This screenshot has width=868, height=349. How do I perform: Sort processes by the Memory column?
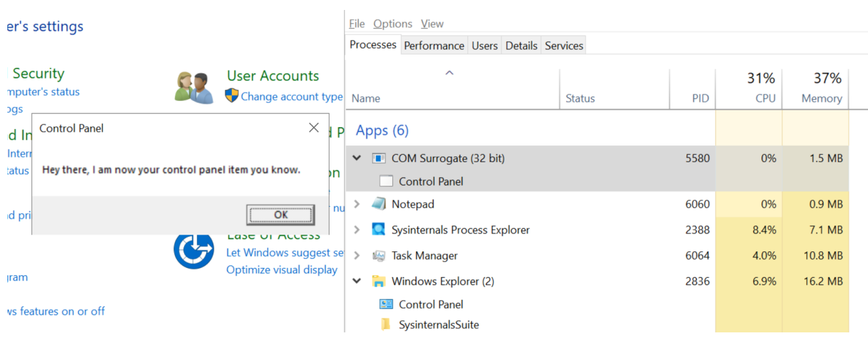point(821,98)
